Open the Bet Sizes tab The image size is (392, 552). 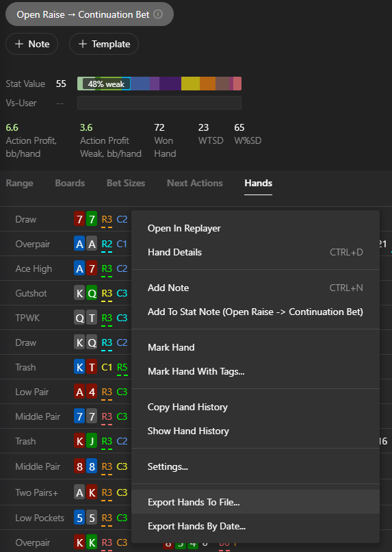(x=126, y=183)
